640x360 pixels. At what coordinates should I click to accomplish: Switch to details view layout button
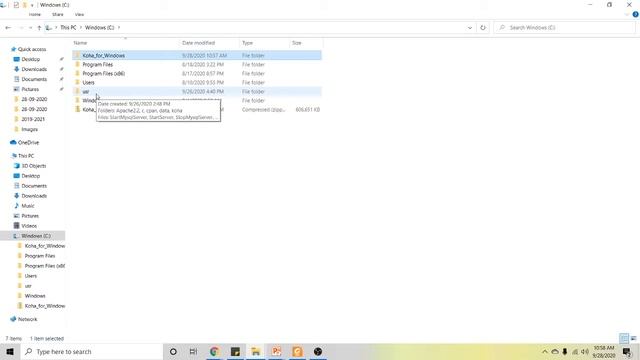(624, 338)
